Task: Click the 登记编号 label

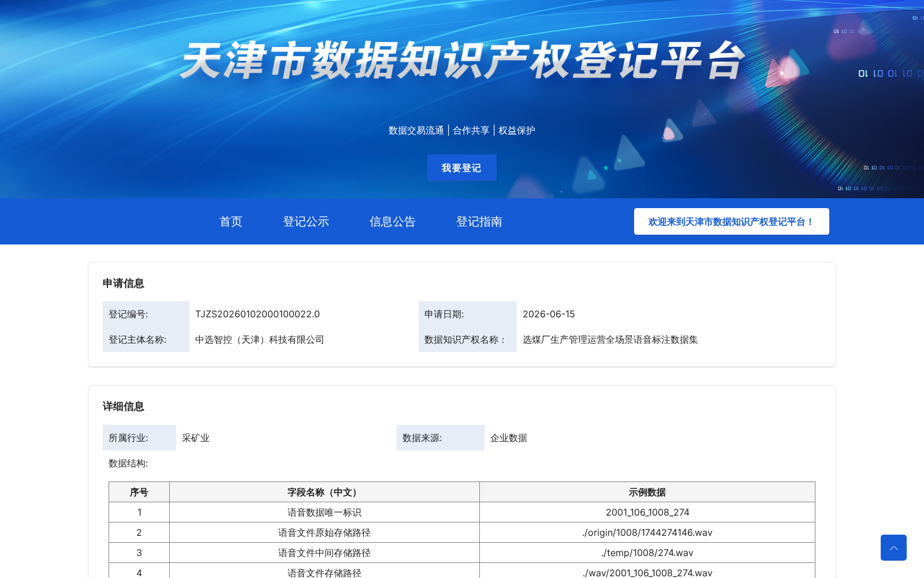Action: coord(128,314)
